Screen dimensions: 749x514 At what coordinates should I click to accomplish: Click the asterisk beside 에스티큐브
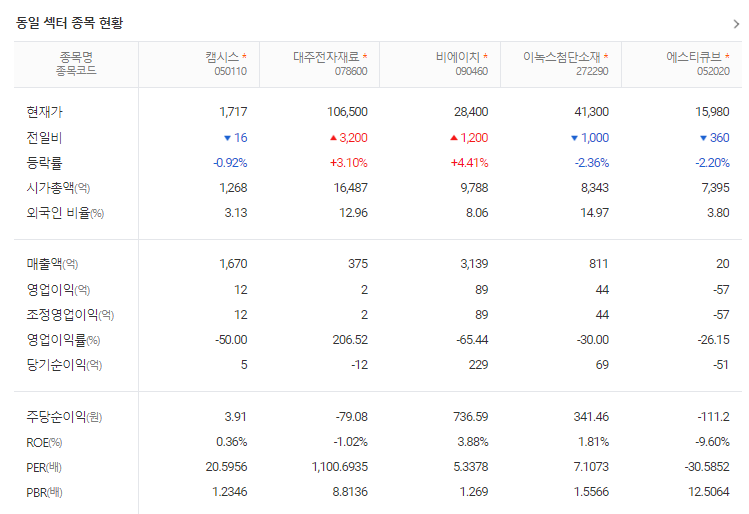727,56
